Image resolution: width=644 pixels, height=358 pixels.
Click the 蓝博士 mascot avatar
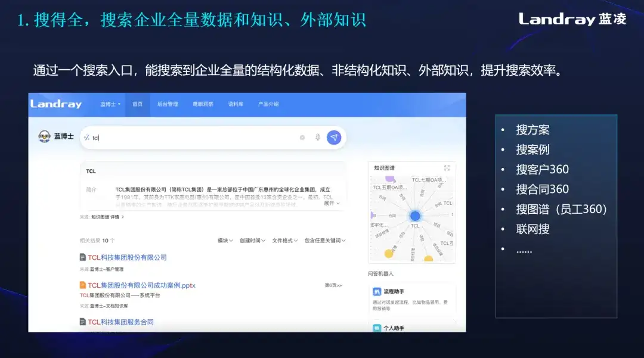point(44,136)
